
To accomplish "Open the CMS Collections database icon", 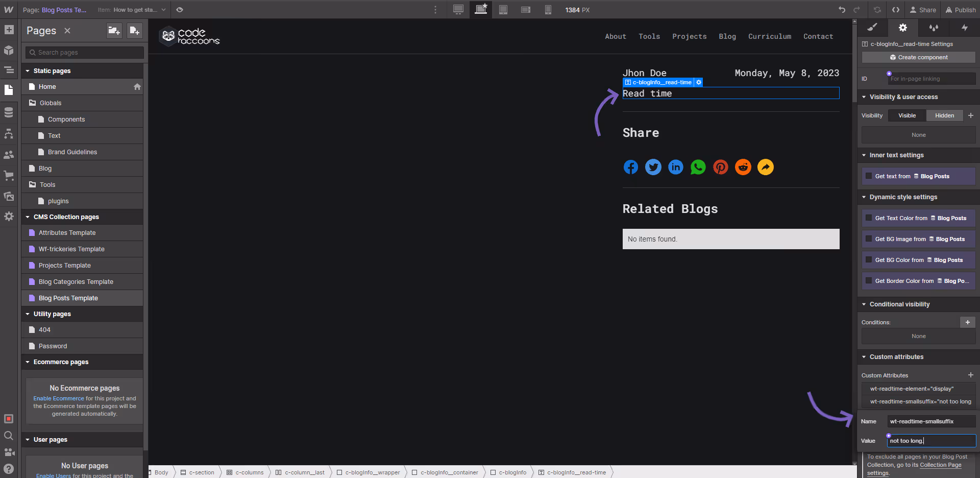I will (x=9, y=112).
